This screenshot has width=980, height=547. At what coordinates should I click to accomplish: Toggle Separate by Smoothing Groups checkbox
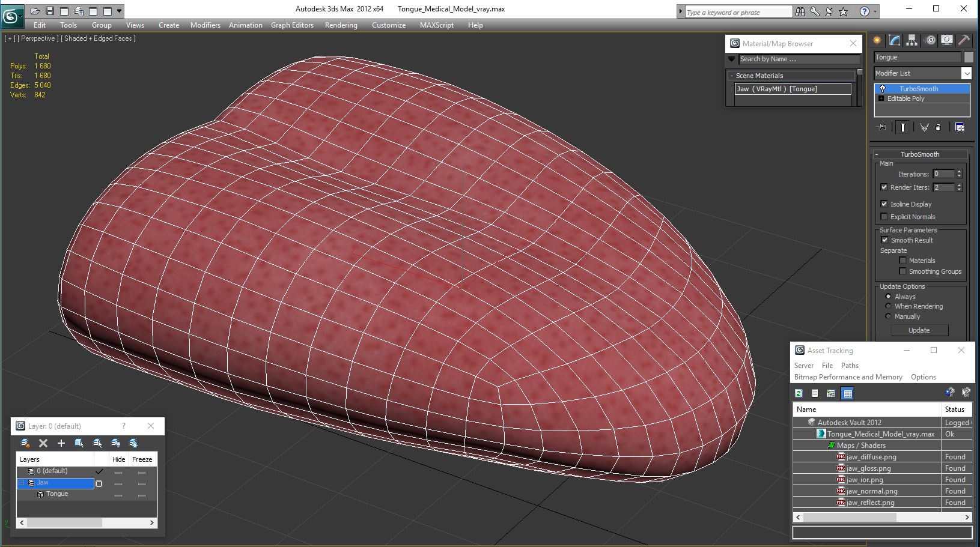tap(902, 271)
